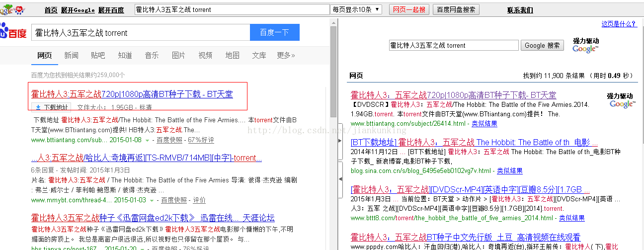
Task: Switch to the 贴吧 tab
Action: tap(98, 55)
